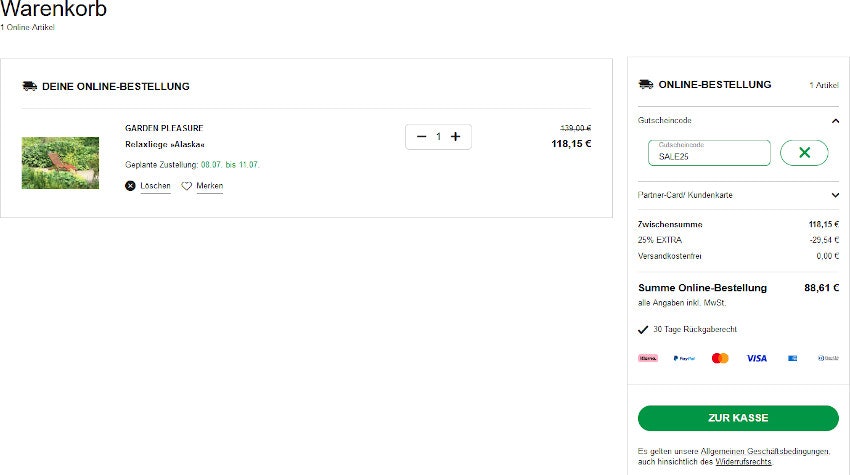Open the Widerrufsrechts link
Image resolution: width=850 pixels, height=475 pixels.
[x=743, y=461]
